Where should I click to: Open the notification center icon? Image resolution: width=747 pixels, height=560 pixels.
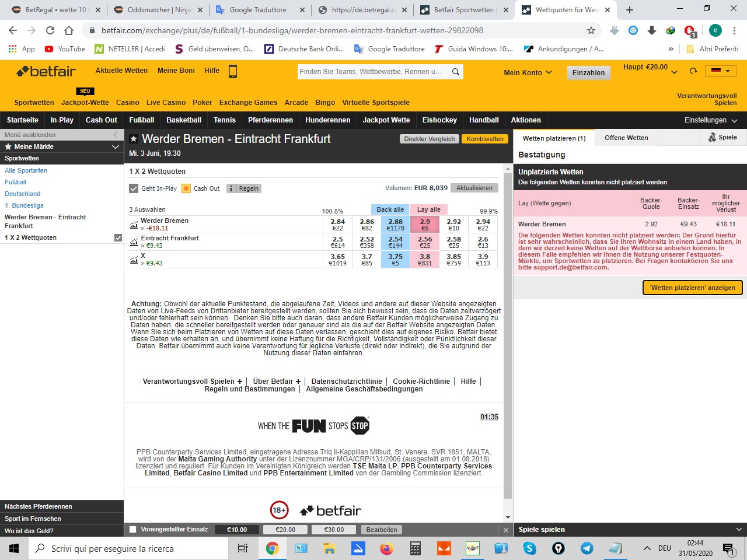[728, 548]
